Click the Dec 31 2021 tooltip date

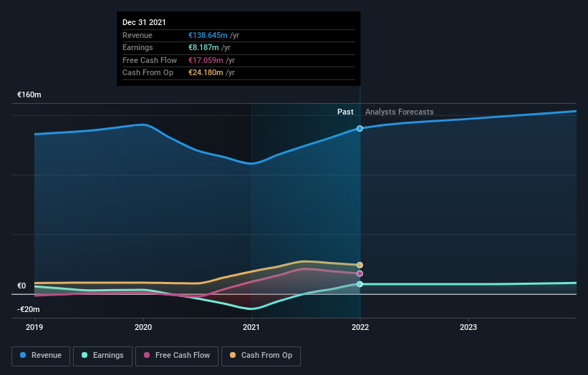coord(144,22)
